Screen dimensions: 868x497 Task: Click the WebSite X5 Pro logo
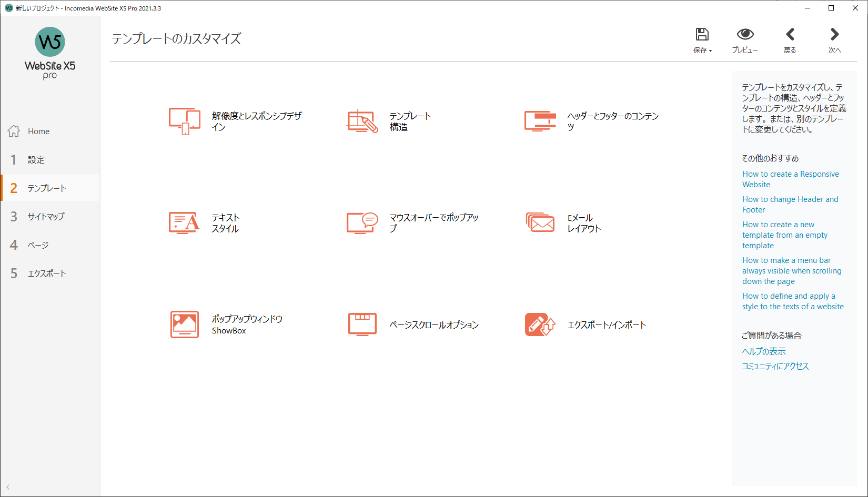(x=50, y=53)
